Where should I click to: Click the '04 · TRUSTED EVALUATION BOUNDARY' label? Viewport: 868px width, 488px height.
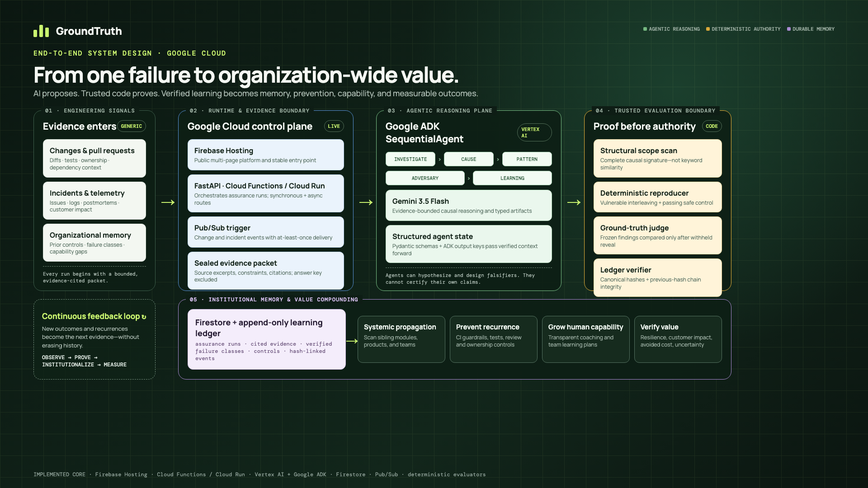656,111
